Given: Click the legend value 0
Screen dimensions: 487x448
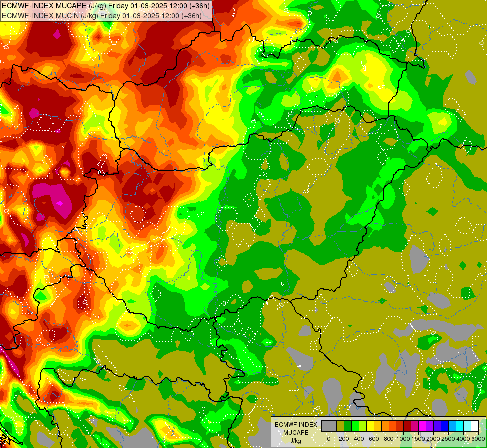Looking at the screenshot, I should pyautogui.click(x=329, y=439).
